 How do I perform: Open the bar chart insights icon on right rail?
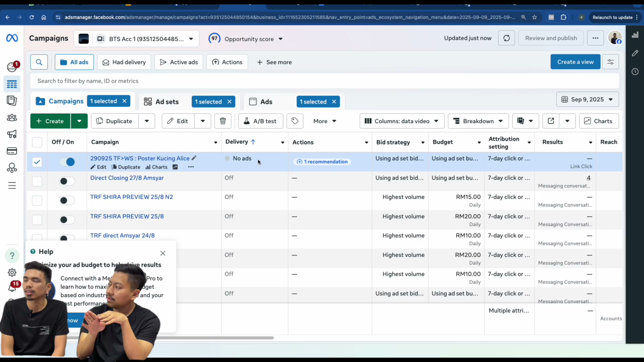[635, 35]
